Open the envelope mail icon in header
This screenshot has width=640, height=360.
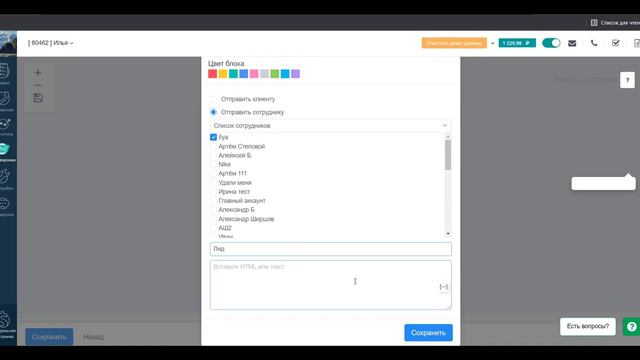(572, 43)
